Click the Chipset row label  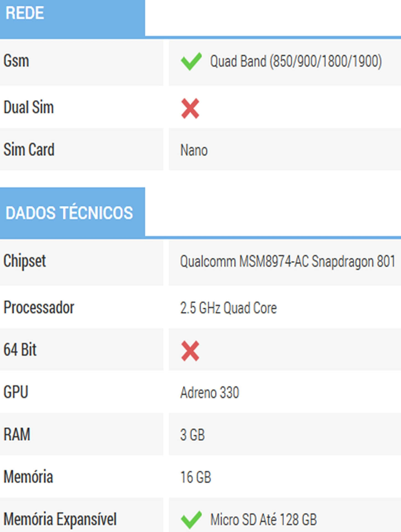click(x=25, y=261)
